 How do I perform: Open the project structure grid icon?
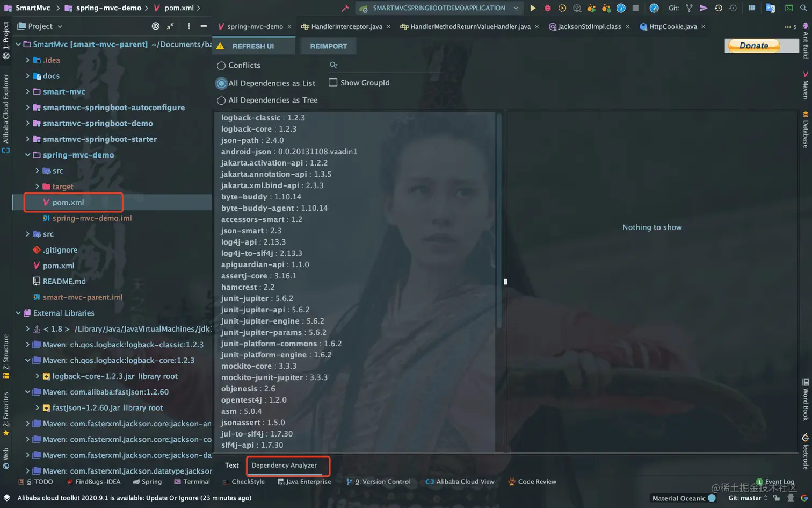752,8
